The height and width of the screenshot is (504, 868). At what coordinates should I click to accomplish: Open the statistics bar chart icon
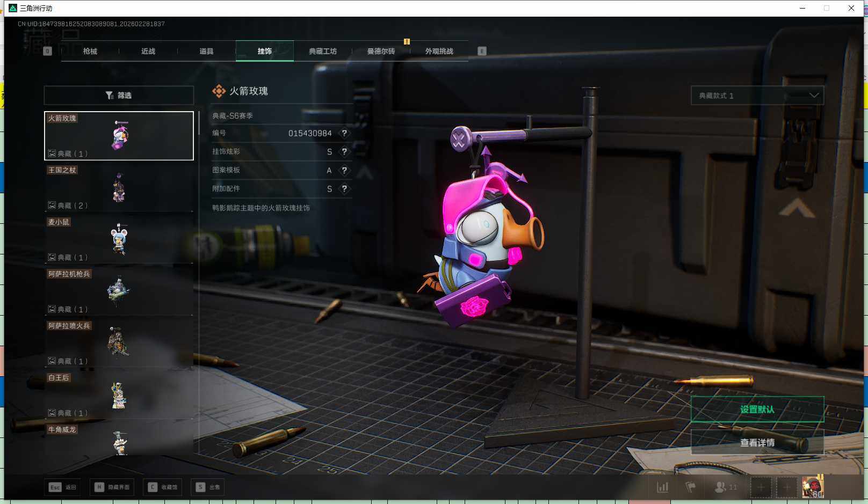point(663,487)
